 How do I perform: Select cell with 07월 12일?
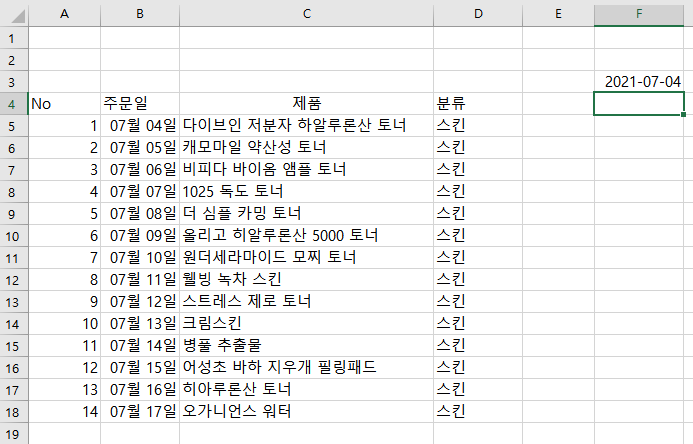[x=140, y=302]
